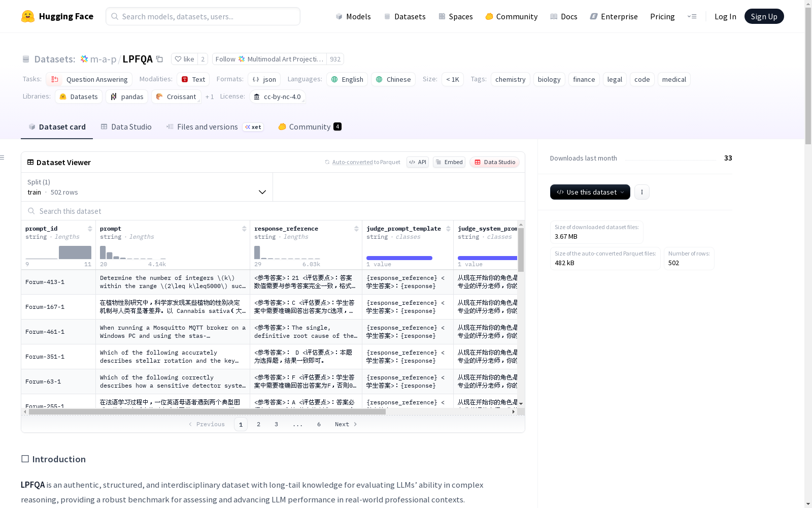
Task: Switch to the Dataset card tab
Action: point(57,127)
